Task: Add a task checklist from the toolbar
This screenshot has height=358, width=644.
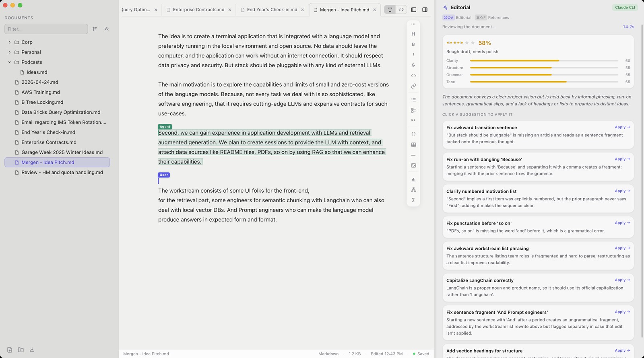Action: tap(413, 110)
